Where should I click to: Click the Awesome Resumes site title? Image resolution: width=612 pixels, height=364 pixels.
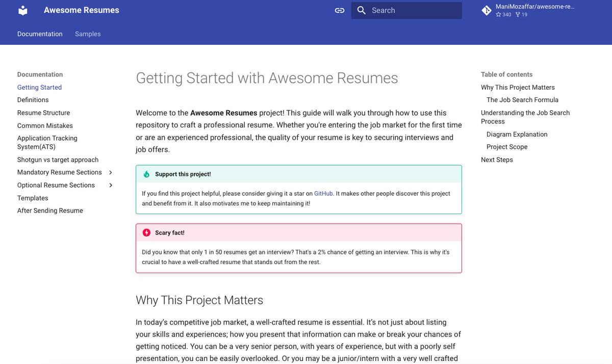coord(82,10)
